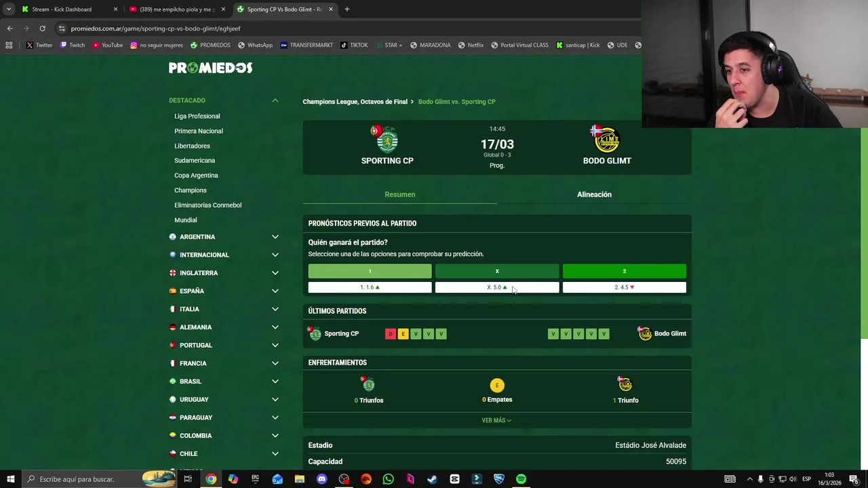Expand the PORTUGAL section
Viewport: 868px width, 488px height.
[x=275, y=345]
